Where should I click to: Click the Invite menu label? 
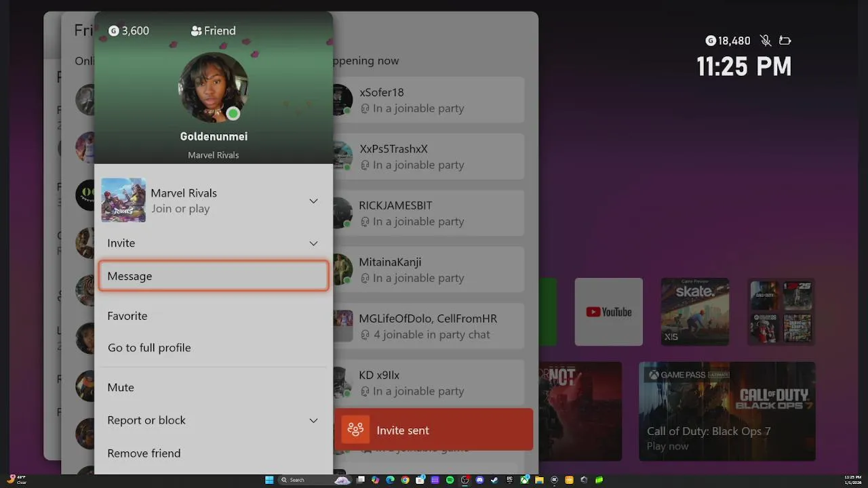pyautogui.click(x=121, y=243)
